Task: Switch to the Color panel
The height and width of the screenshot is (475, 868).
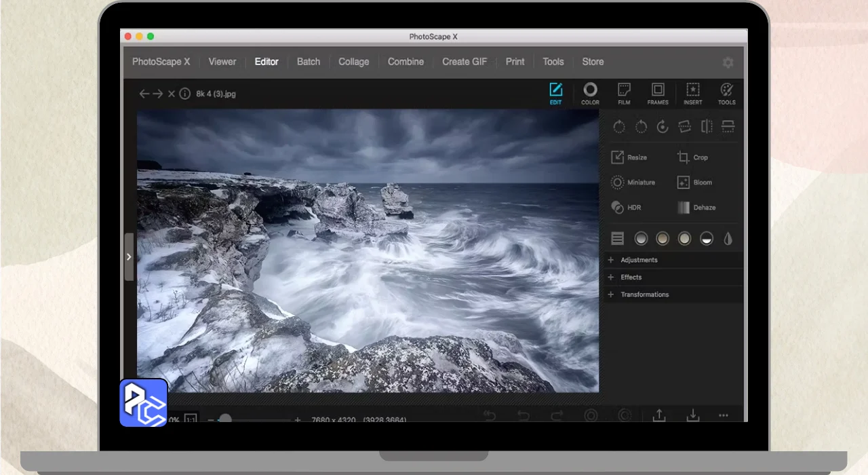Action: point(590,94)
